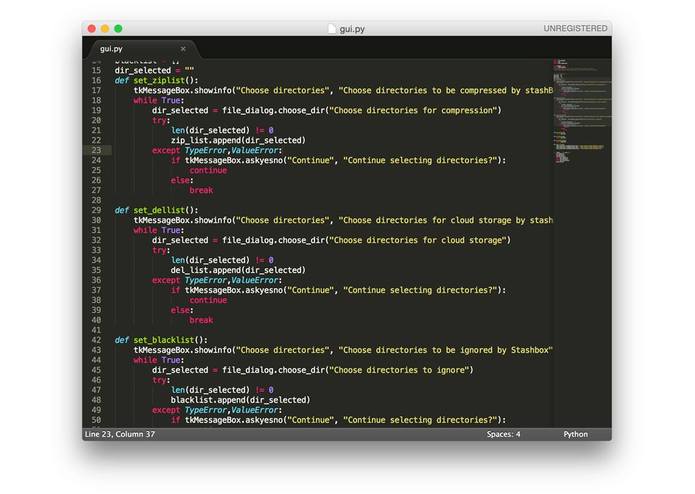Image resolution: width=695 pixels, height=494 pixels.
Task: Click len(dir_selected) on line 47
Action: point(210,390)
